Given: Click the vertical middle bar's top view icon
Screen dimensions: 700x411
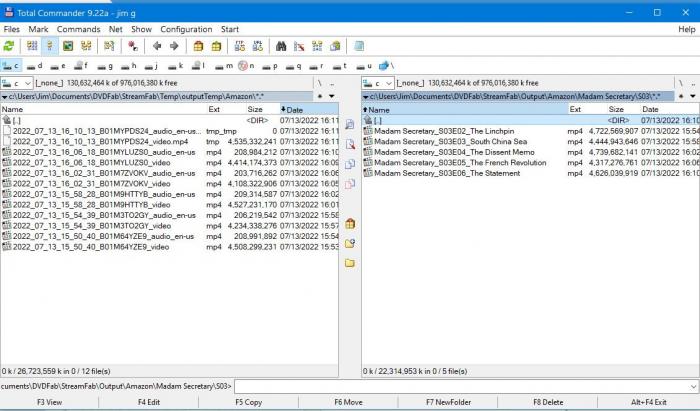Looking at the screenshot, I should [349, 125].
